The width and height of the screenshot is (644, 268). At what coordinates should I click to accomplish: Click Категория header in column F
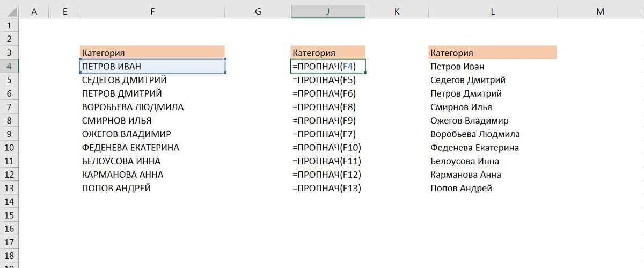pos(152,53)
